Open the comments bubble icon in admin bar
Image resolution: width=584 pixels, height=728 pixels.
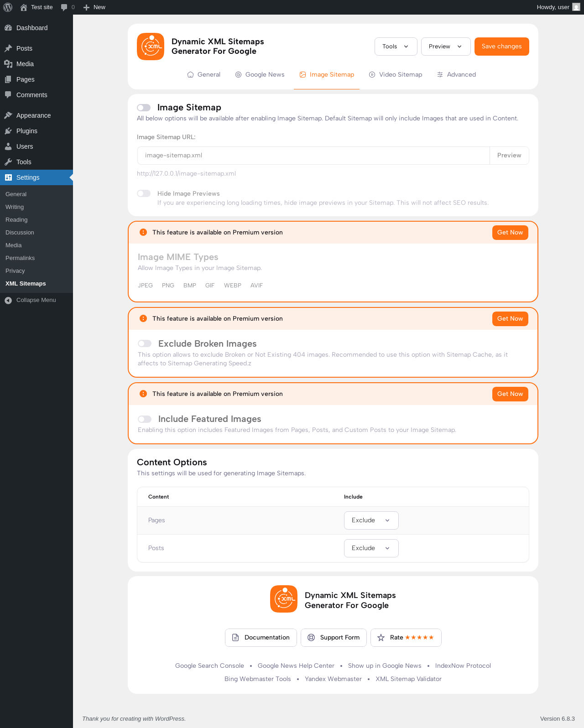(64, 7)
